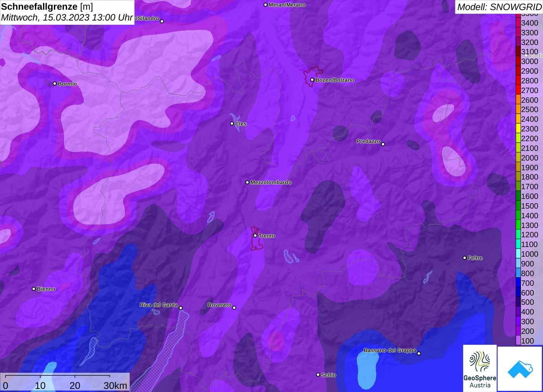Click the 2000 legend value

530,158
